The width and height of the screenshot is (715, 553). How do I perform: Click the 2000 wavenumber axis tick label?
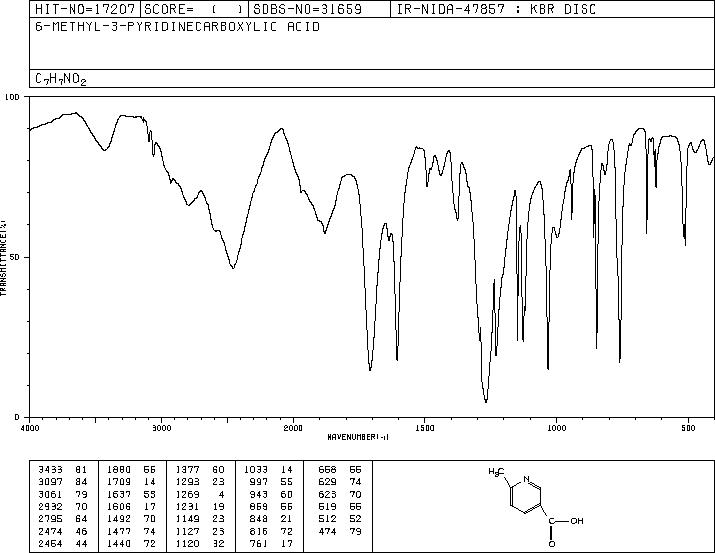pos(293,428)
